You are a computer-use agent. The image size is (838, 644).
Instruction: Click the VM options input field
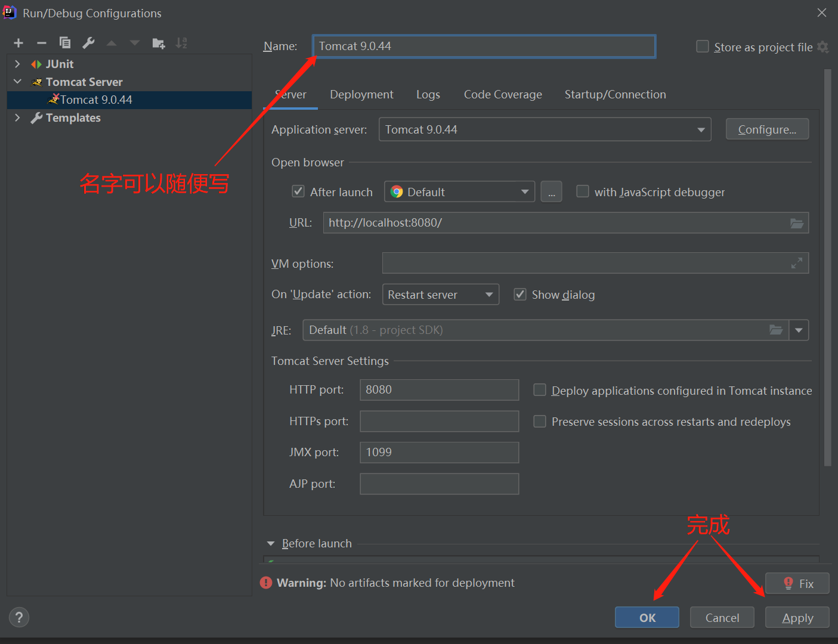click(595, 263)
